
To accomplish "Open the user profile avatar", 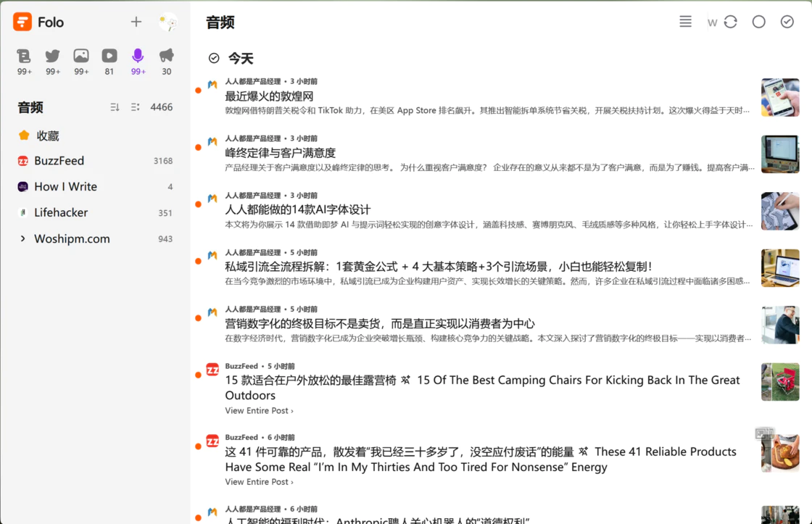I will click(168, 22).
